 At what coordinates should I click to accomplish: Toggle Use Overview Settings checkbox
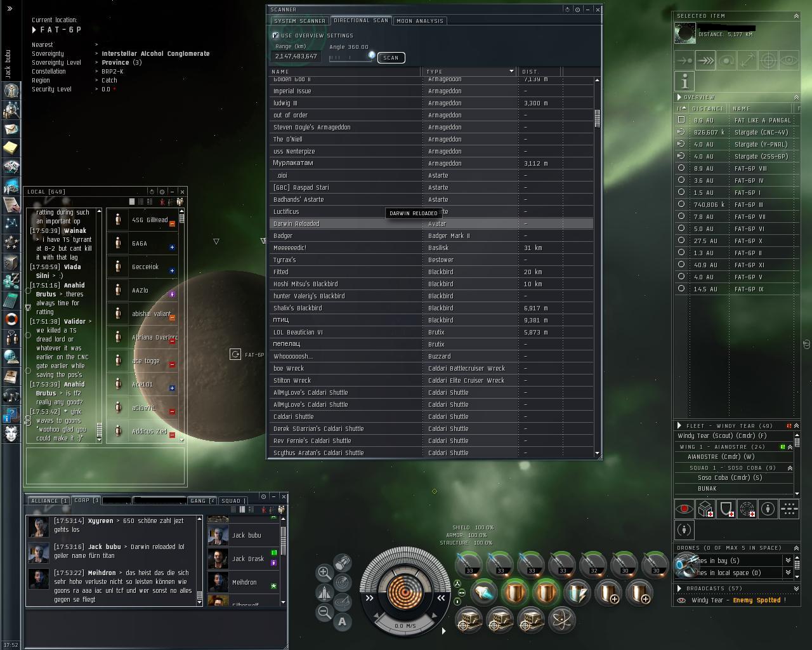pos(275,36)
